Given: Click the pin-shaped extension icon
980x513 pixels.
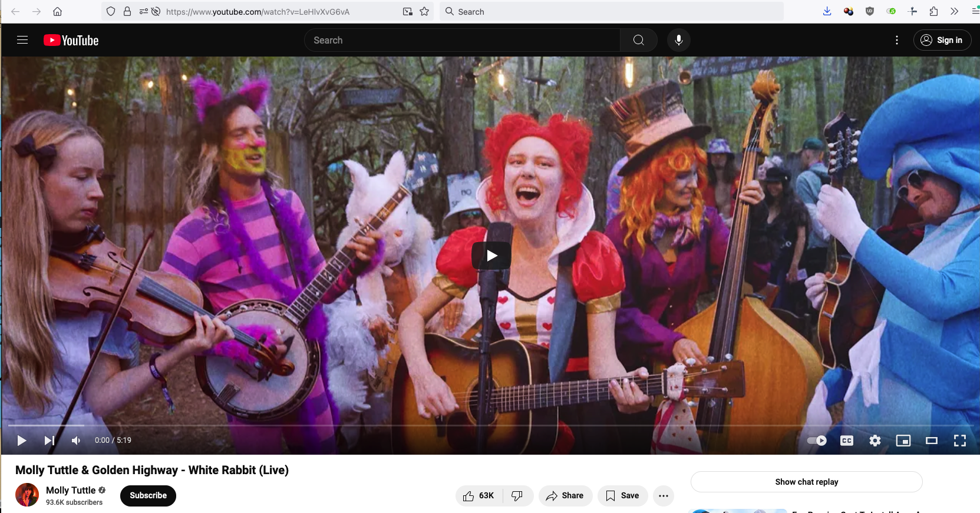Looking at the screenshot, I should pyautogui.click(x=913, y=11).
